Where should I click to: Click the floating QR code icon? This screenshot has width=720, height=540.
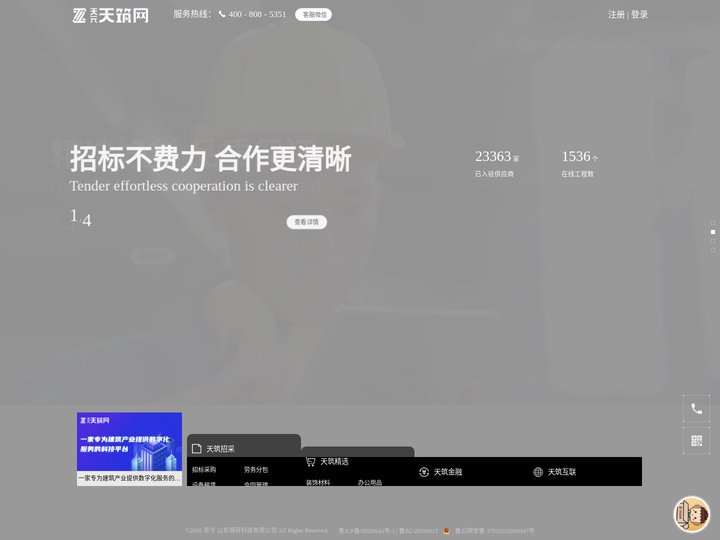tap(697, 441)
